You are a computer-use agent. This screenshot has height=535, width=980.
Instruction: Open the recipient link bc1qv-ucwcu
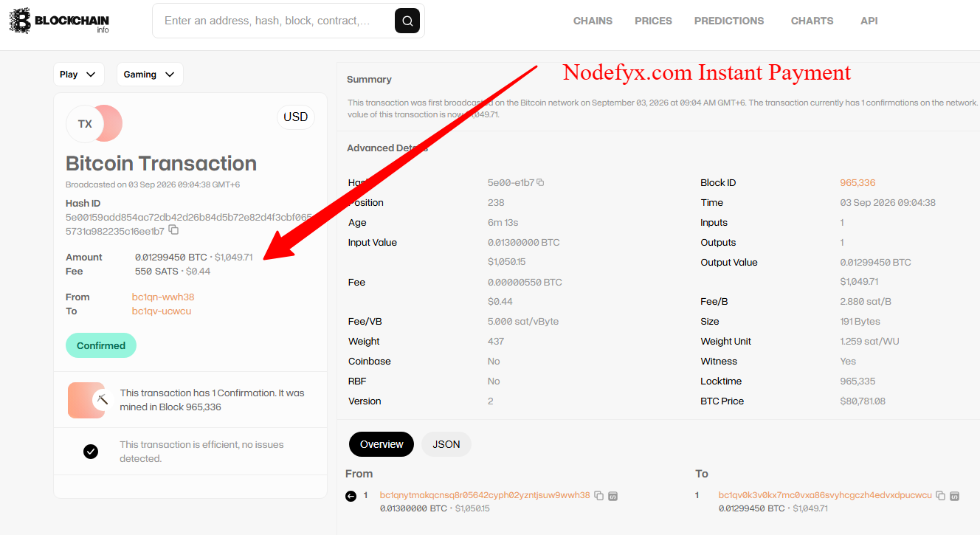[x=162, y=311]
